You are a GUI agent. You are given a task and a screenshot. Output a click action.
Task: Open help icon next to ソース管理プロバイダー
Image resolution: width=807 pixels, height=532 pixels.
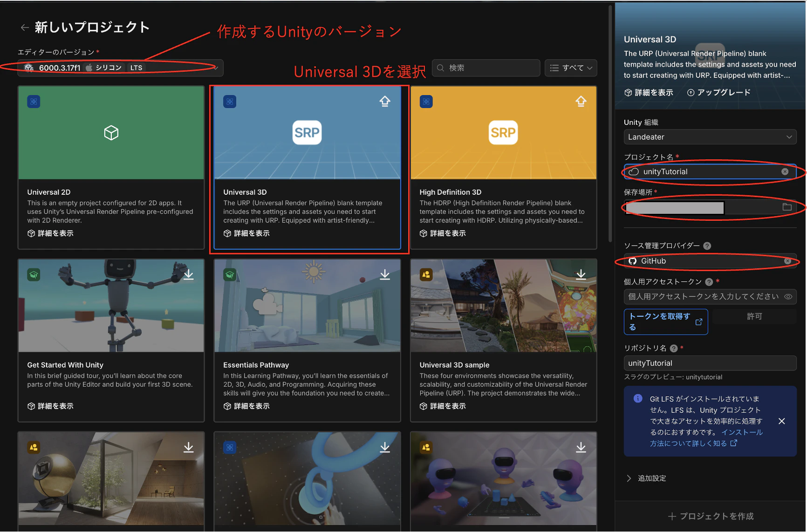(x=707, y=246)
